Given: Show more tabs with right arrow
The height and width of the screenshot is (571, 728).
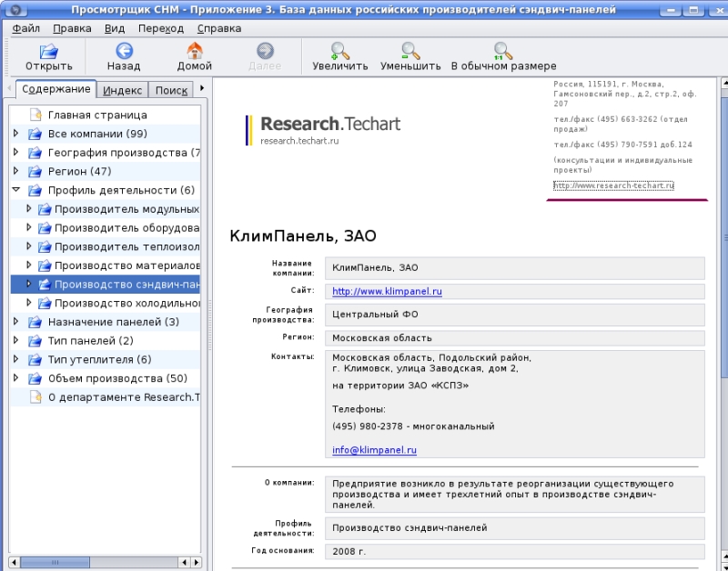Looking at the screenshot, I should coord(202,88).
